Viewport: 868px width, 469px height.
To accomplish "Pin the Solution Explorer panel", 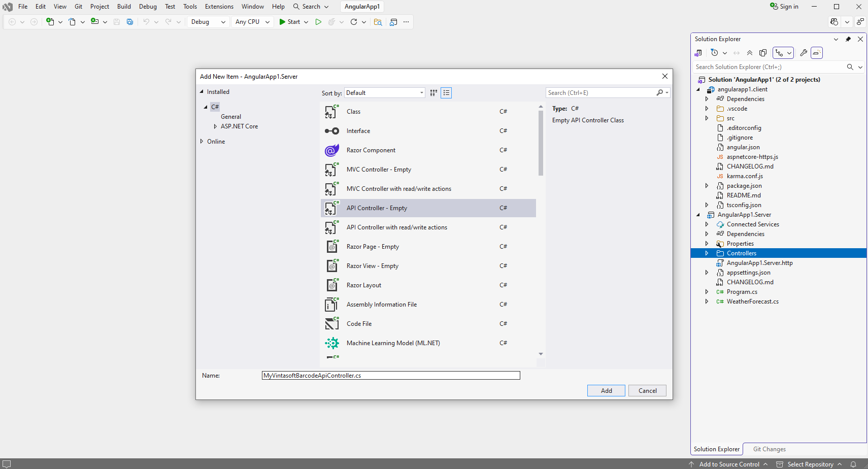I will (x=848, y=39).
